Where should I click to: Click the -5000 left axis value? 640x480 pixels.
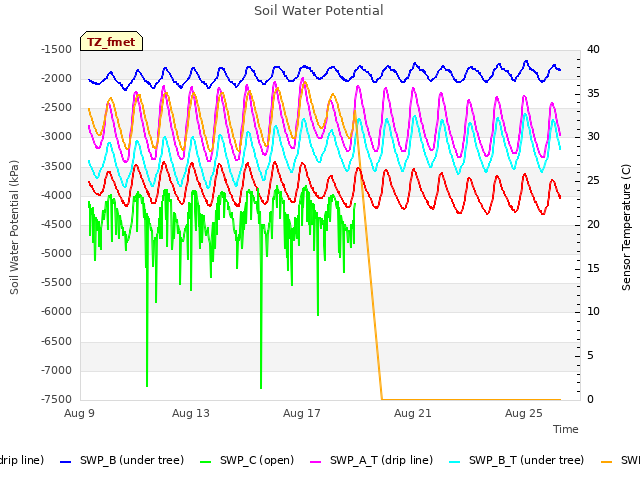[x=56, y=253]
